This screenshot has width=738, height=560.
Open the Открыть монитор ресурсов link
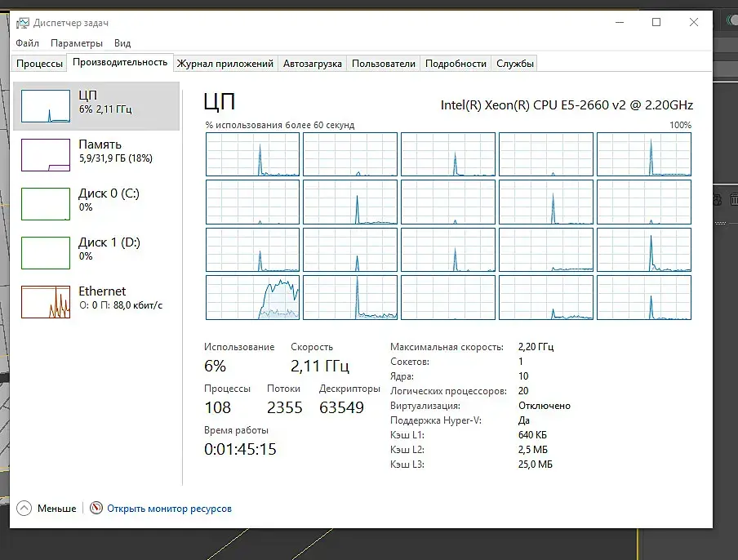[x=169, y=509]
